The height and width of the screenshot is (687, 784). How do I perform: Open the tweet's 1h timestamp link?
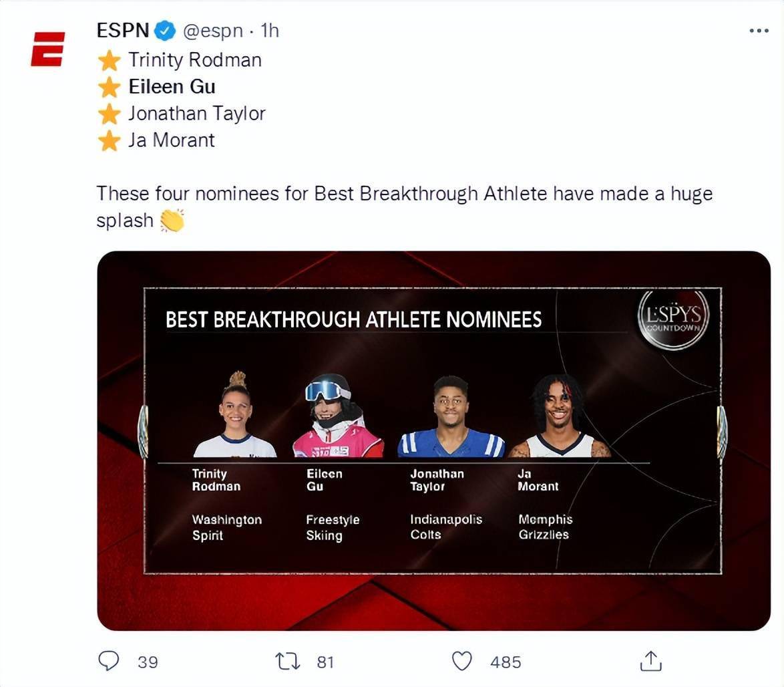[270, 31]
